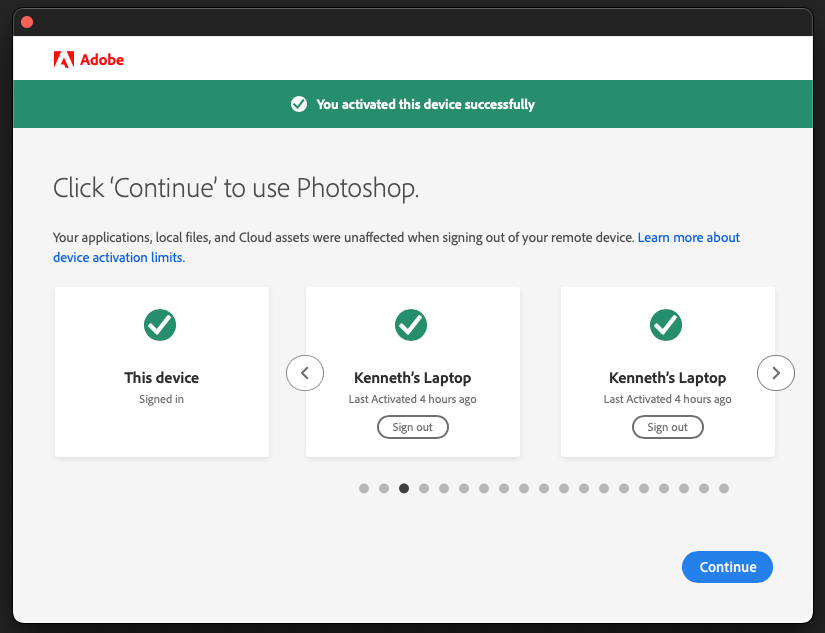Sign out of the middle Kenneth's Laptop

pyautogui.click(x=412, y=427)
